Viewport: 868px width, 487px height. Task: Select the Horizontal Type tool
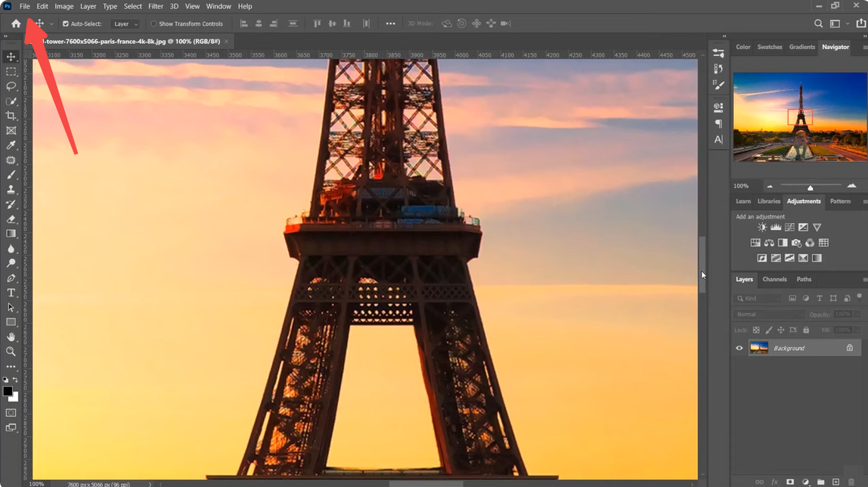pos(11,293)
